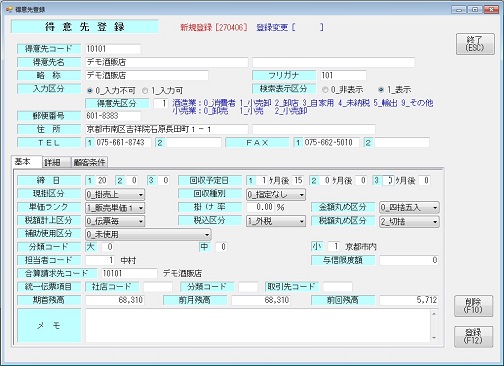Click the 登録変更 text label
The height and width of the screenshot is (366, 504).
tap(272, 27)
